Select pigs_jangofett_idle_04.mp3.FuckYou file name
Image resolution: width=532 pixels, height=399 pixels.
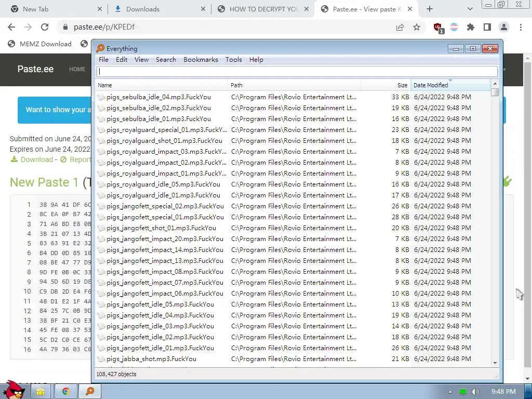click(x=160, y=315)
